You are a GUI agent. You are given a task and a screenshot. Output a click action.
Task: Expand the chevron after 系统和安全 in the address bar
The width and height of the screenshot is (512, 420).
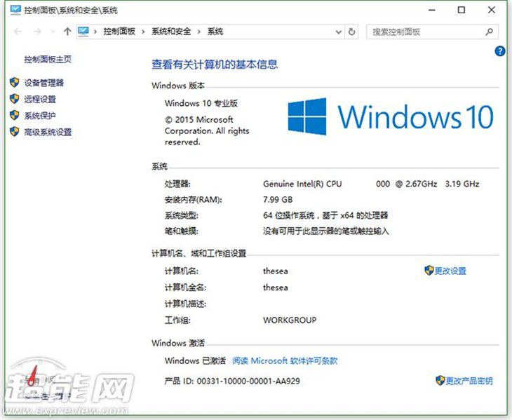click(198, 32)
